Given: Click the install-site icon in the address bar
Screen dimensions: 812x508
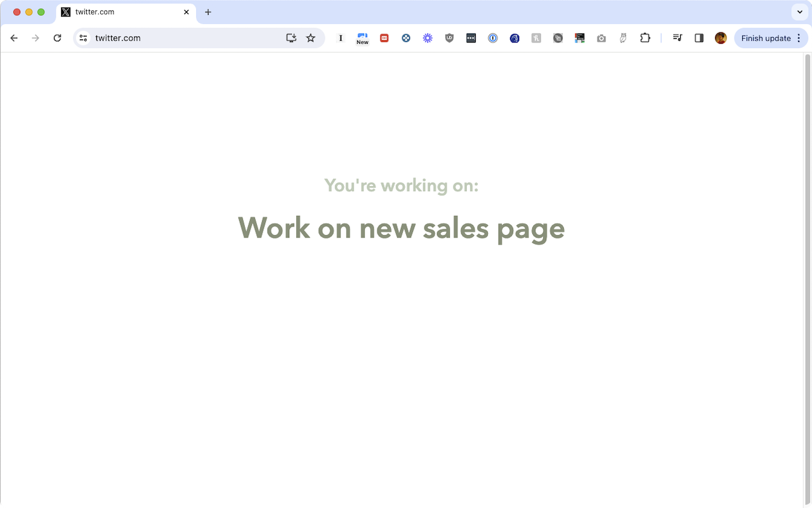Looking at the screenshot, I should click(x=291, y=38).
